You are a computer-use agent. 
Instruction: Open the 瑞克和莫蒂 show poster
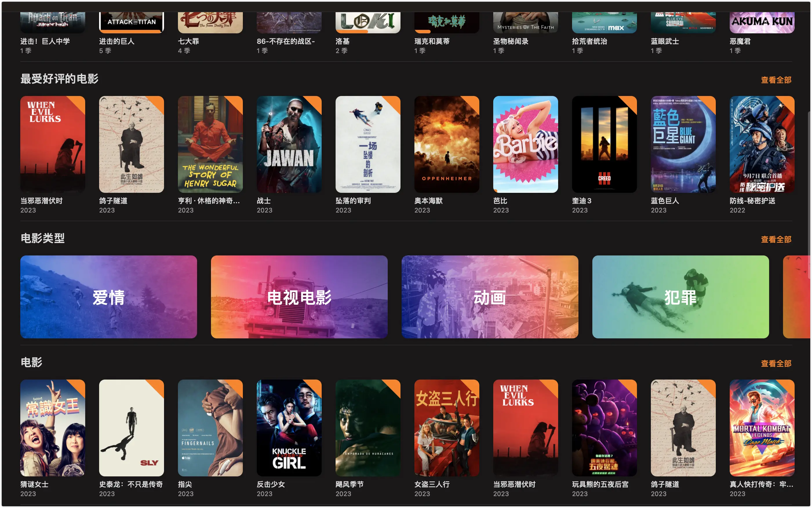(x=447, y=23)
